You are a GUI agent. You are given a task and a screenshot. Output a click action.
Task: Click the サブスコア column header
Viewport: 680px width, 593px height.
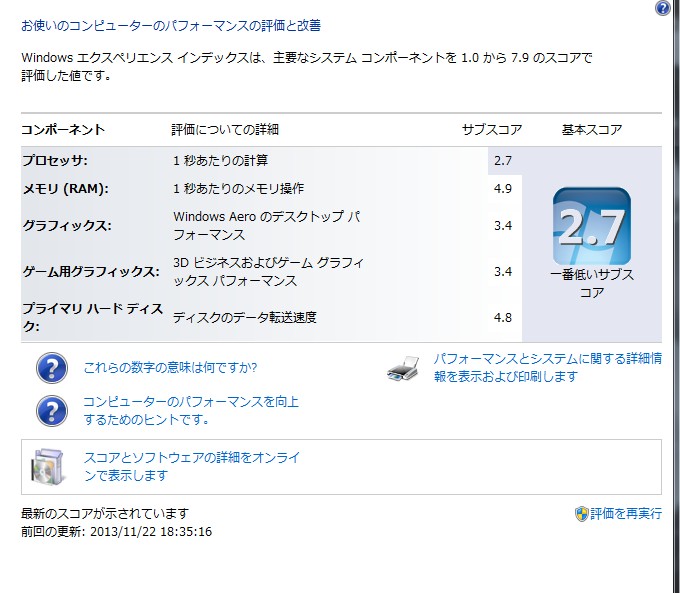(492, 129)
